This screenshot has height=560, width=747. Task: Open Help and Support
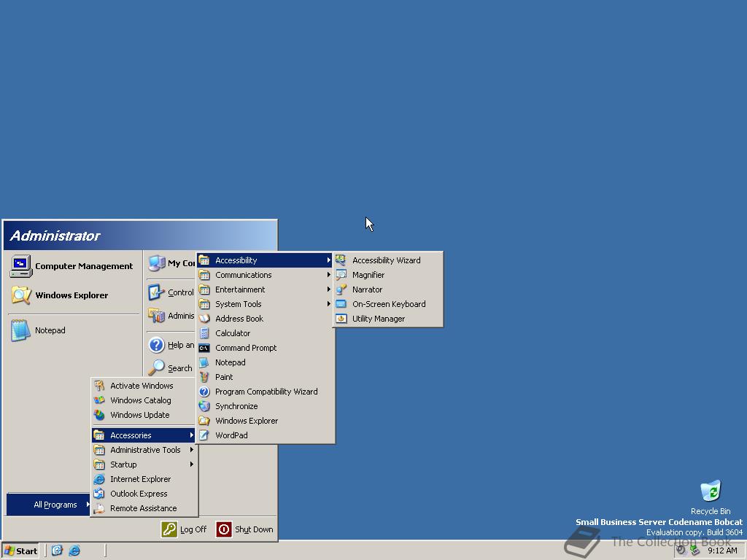(x=171, y=345)
